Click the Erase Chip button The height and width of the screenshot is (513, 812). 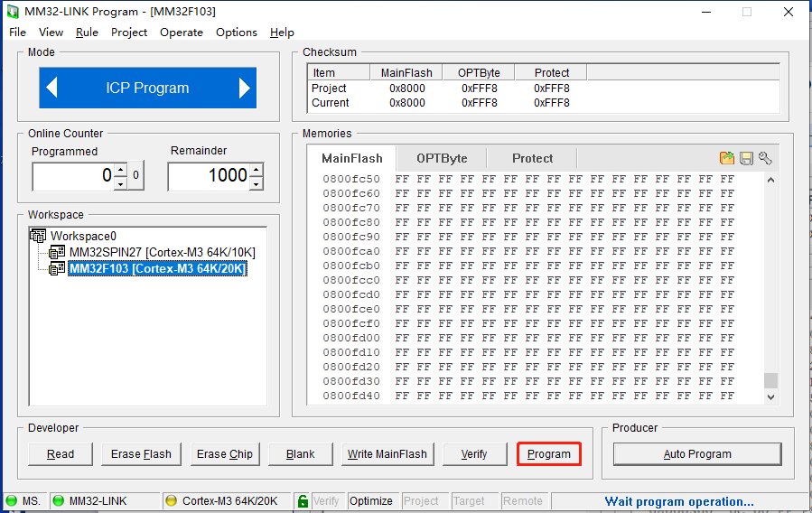point(225,454)
